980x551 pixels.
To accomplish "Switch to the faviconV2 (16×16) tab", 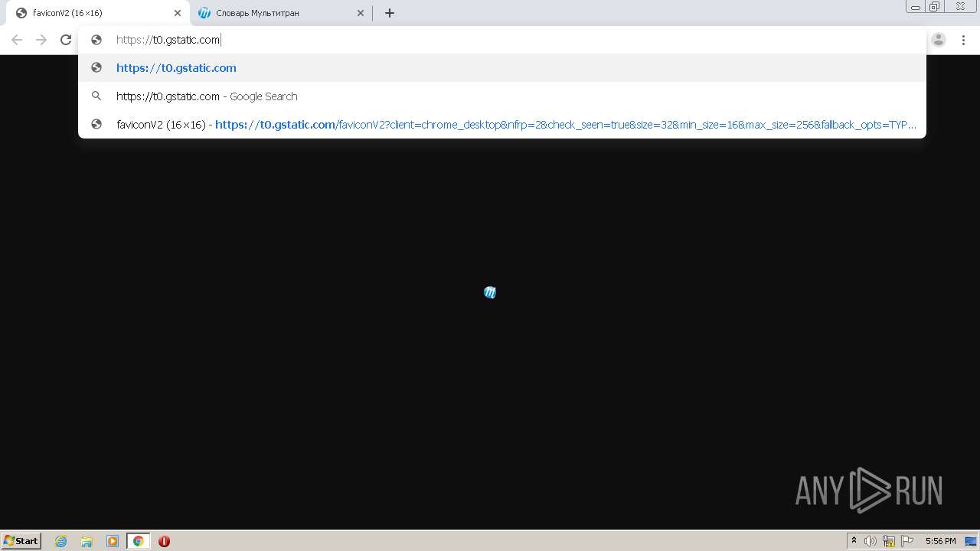I will point(97,13).
